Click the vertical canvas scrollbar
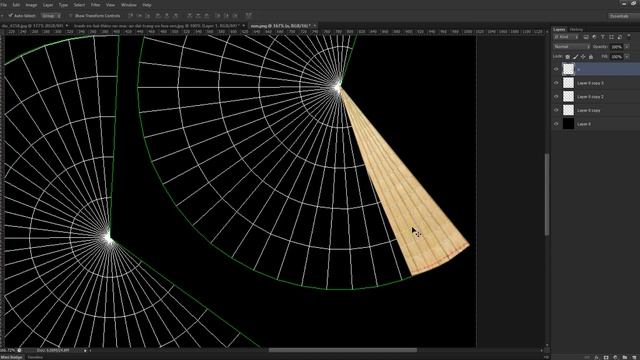Viewport: 640px width, 360px height. [x=547, y=195]
